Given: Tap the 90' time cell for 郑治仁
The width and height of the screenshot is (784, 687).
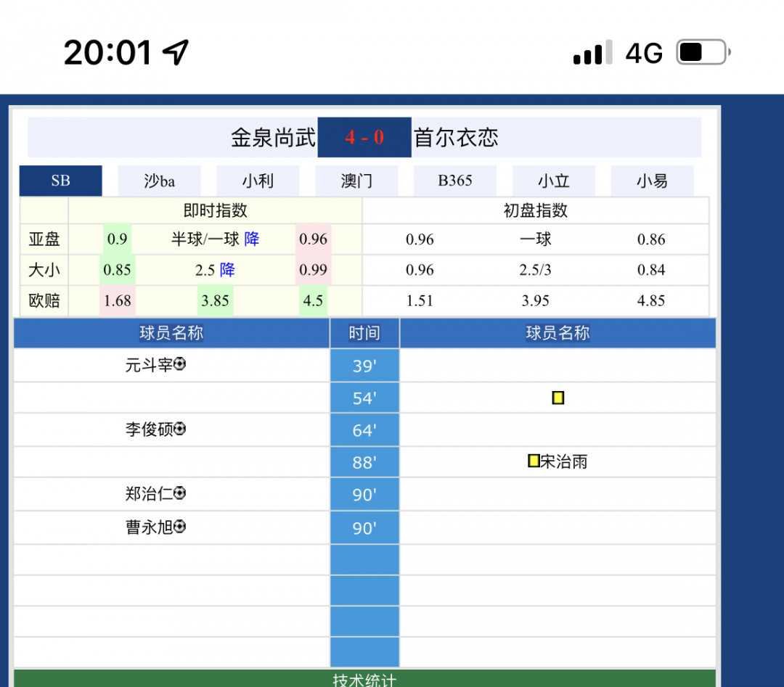Looking at the screenshot, I should point(364,495).
